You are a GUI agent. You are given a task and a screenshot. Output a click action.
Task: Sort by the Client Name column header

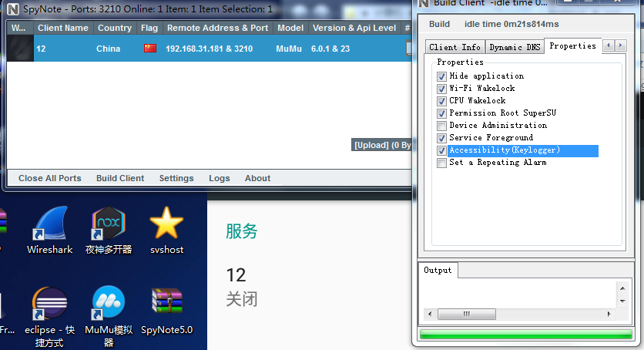(63, 28)
